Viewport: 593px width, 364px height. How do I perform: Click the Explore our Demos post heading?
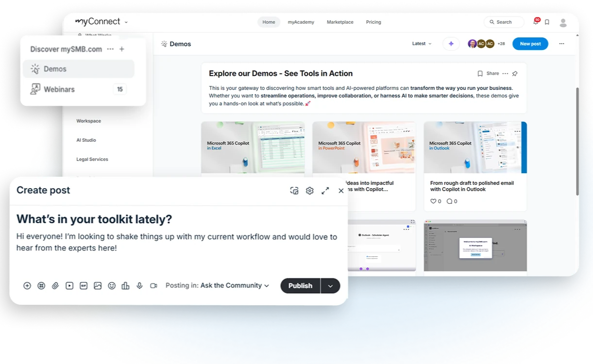[x=281, y=74]
